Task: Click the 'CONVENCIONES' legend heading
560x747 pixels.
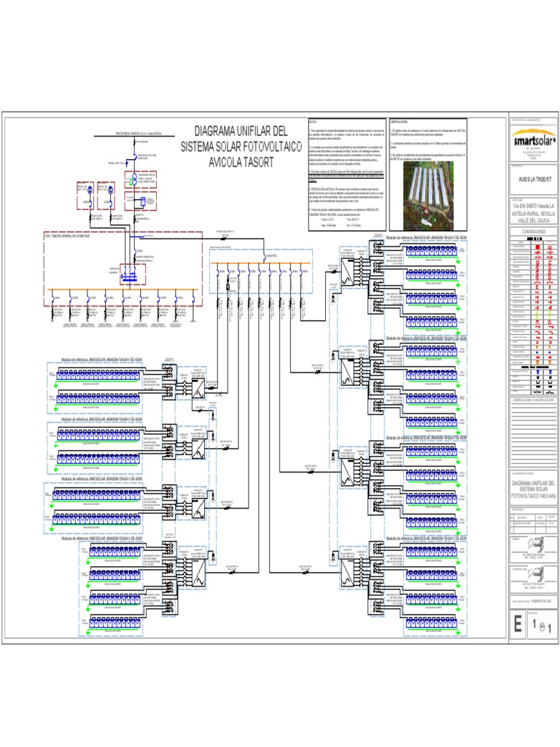Action: click(533, 231)
